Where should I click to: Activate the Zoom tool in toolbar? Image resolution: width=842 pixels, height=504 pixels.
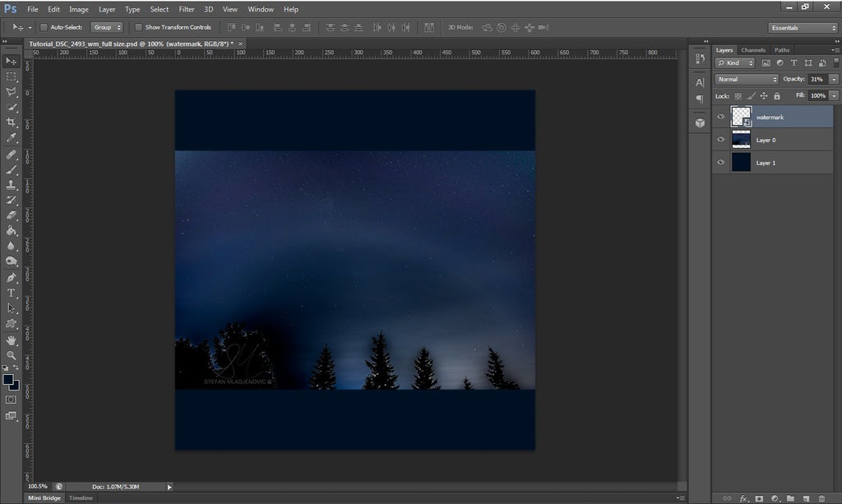tap(12, 355)
